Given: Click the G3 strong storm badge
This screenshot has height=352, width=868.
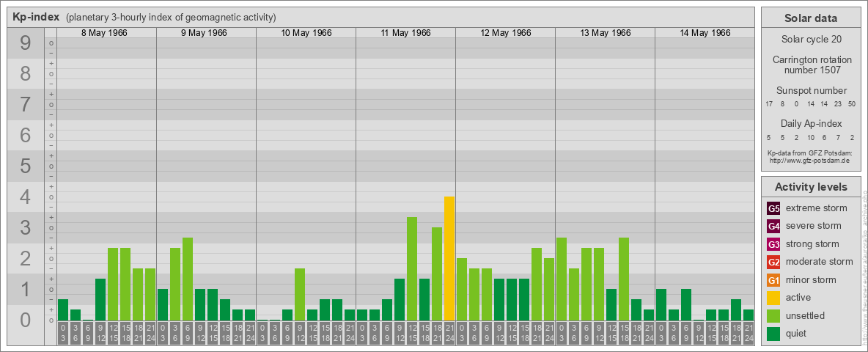Looking at the screenshot, I should [774, 244].
